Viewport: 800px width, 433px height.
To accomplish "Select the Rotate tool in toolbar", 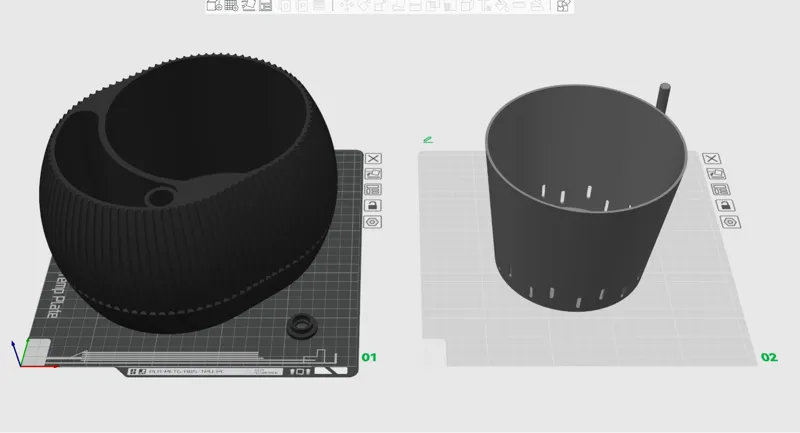I will [x=364, y=6].
